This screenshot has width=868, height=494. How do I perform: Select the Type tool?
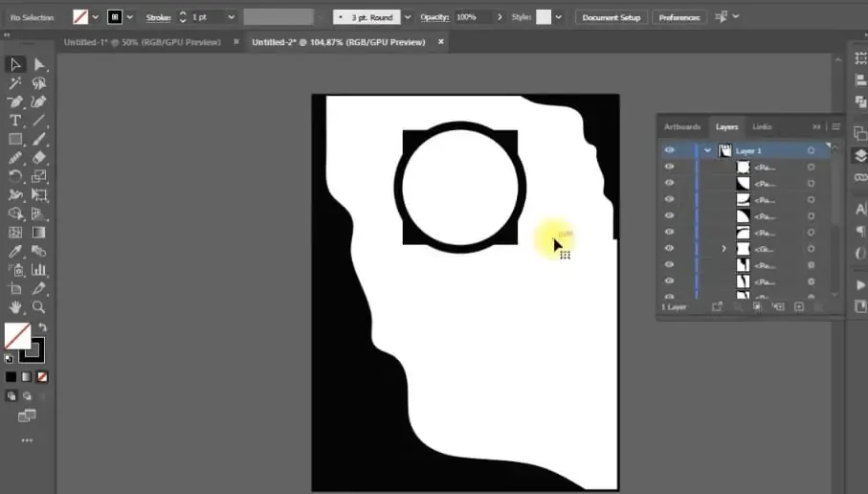(15, 121)
